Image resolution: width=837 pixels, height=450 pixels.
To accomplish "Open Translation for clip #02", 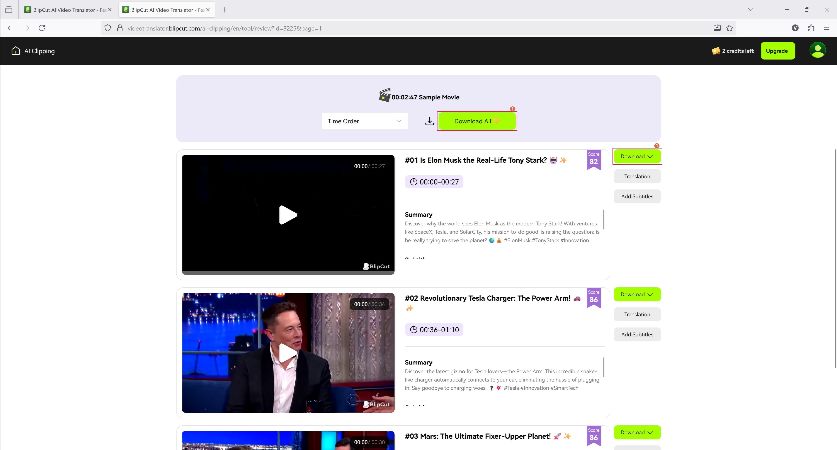I will click(637, 314).
